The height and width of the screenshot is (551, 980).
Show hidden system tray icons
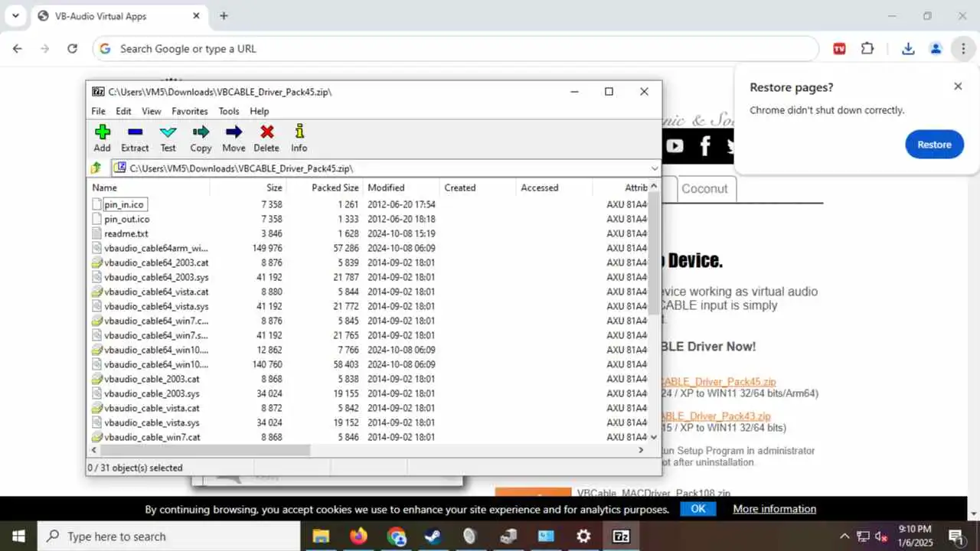(x=844, y=536)
